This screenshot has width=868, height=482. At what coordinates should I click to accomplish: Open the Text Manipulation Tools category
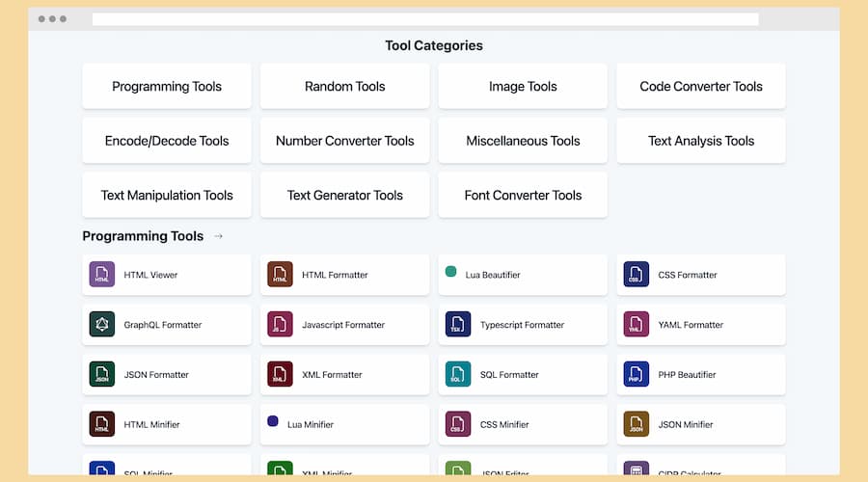pos(167,195)
